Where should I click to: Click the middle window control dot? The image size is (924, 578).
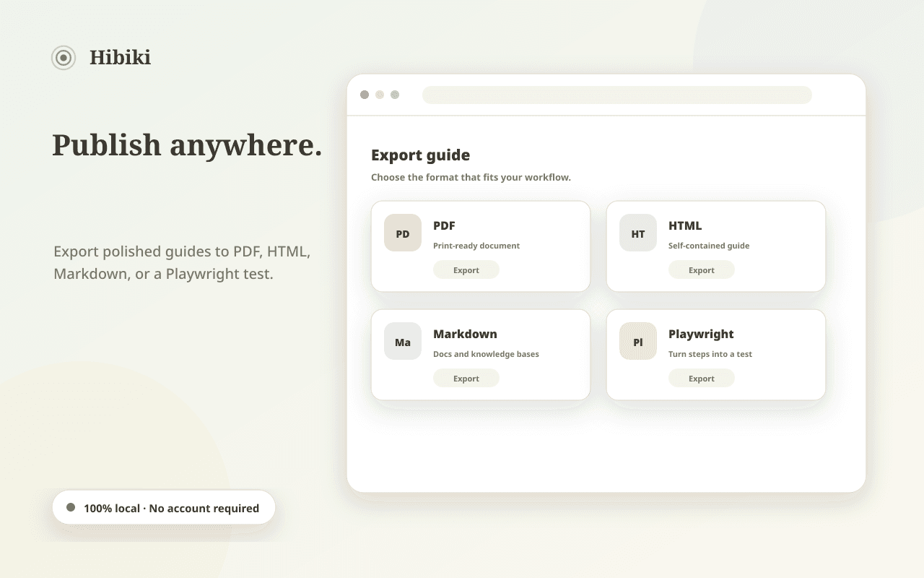(x=380, y=95)
